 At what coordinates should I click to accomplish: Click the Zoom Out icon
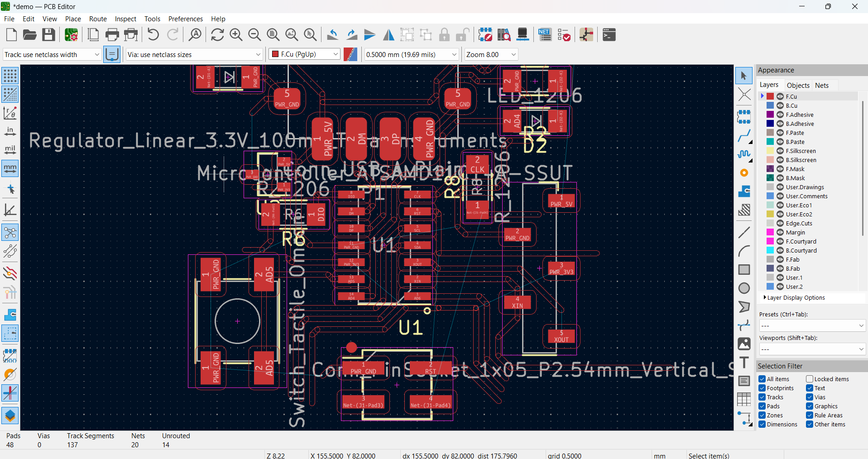pos(254,35)
